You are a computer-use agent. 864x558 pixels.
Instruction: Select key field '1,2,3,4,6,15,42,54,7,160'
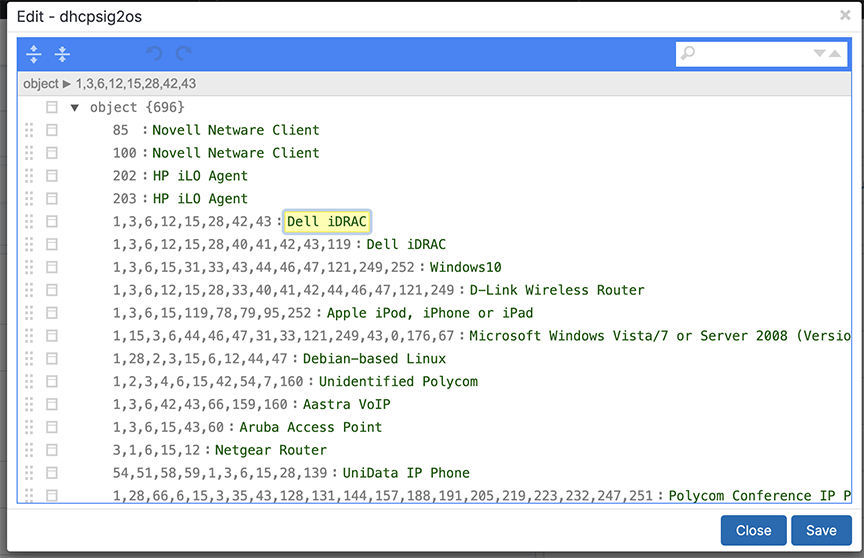(x=208, y=382)
